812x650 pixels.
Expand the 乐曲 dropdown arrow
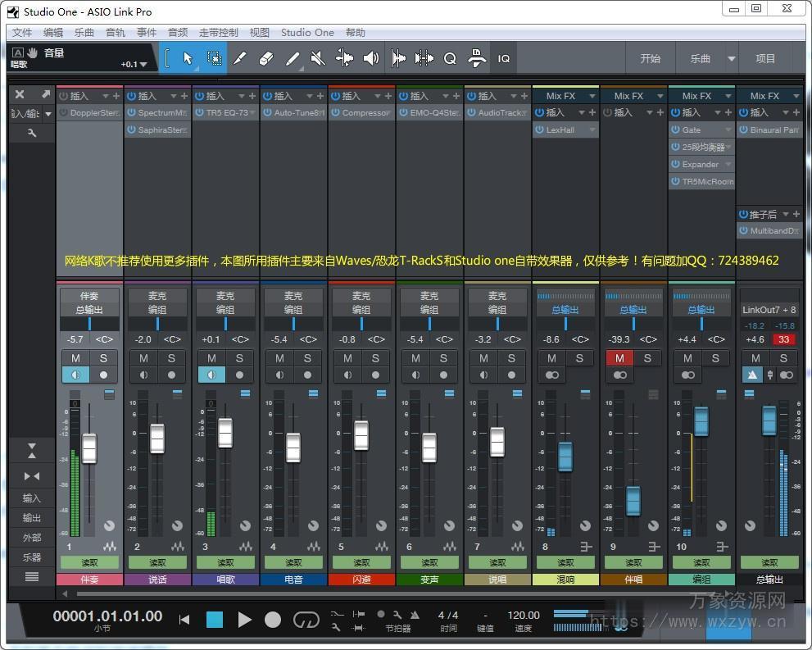(732, 59)
